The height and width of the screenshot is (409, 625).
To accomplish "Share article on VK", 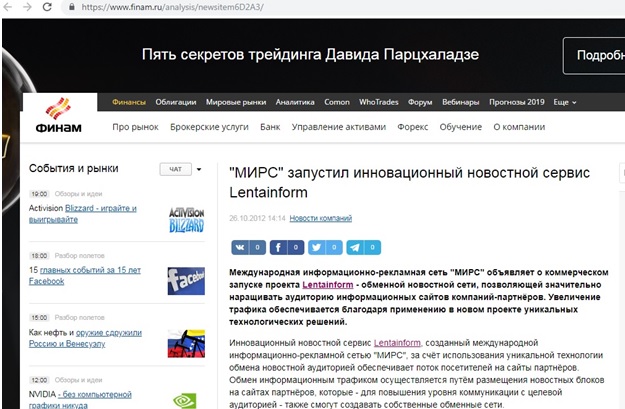I will (x=248, y=248).
